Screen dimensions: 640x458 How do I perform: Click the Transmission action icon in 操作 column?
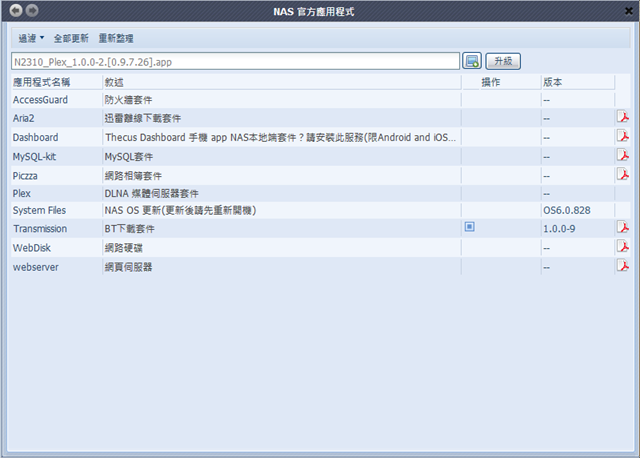point(469,227)
